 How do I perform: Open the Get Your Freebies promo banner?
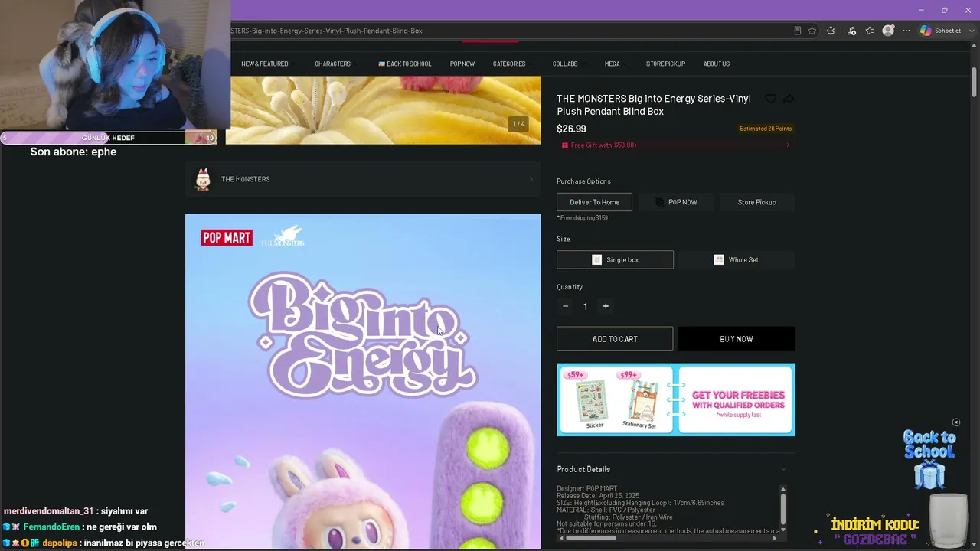point(676,399)
